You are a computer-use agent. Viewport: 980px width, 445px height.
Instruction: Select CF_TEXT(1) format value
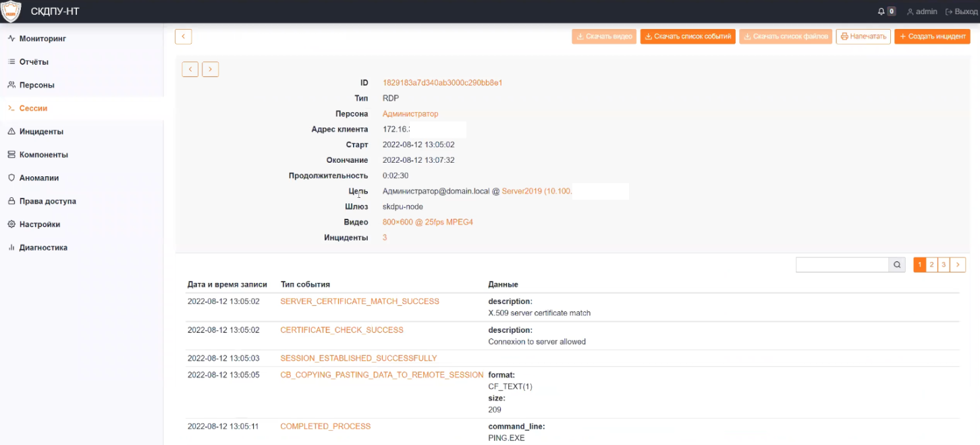[510, 387]
